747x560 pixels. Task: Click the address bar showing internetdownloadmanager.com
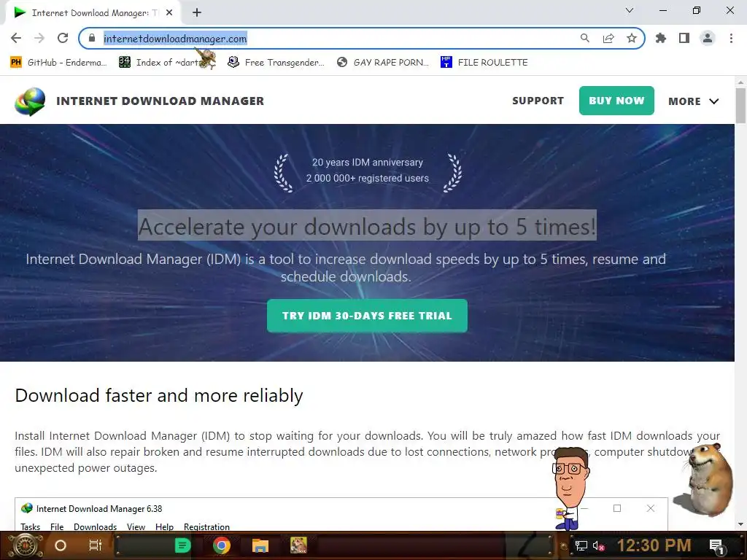[333, 38]
